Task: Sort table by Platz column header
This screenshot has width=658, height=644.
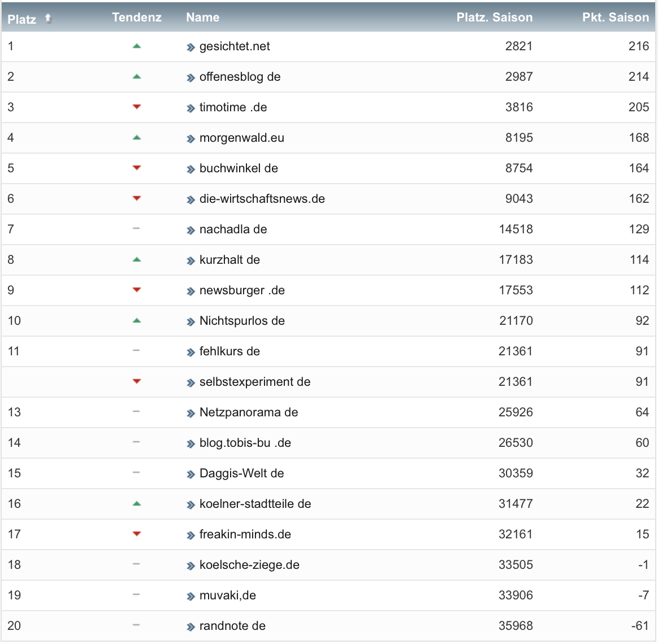Action: click(x=22, y=19)
